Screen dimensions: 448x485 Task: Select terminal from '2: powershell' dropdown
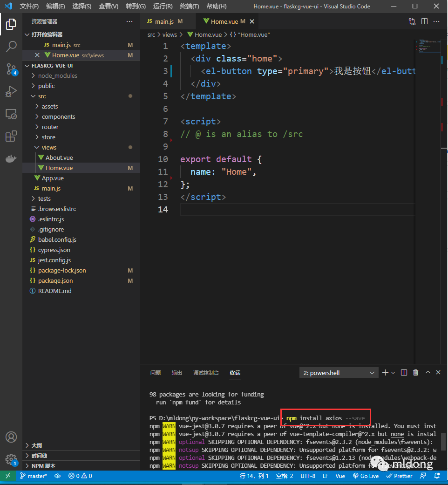(x=339, y=373)
